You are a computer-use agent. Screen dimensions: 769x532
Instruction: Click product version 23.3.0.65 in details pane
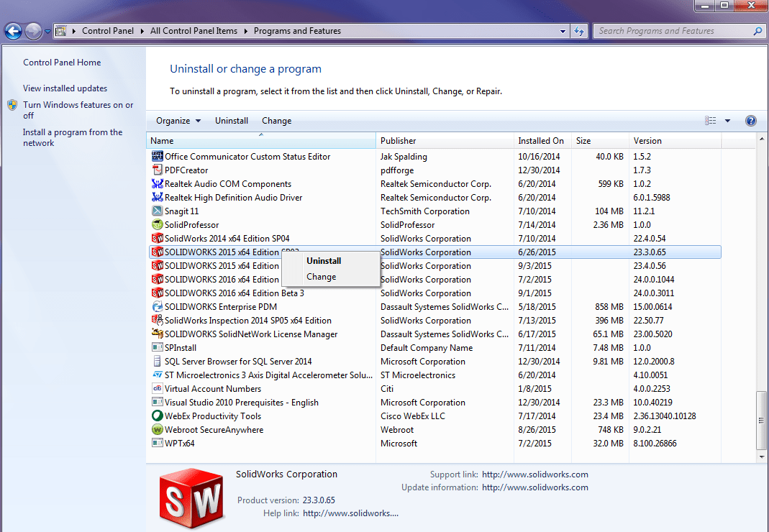click(x=319, y=500)
